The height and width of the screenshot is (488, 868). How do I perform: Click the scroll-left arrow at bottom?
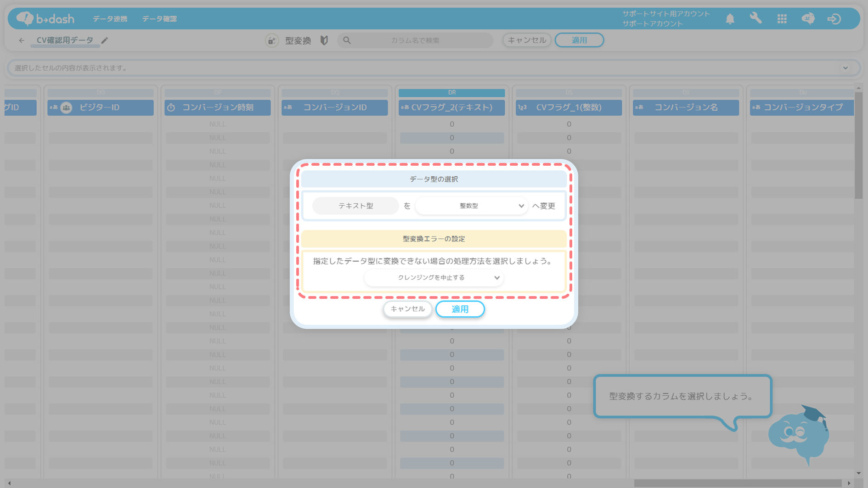(9, 483)
